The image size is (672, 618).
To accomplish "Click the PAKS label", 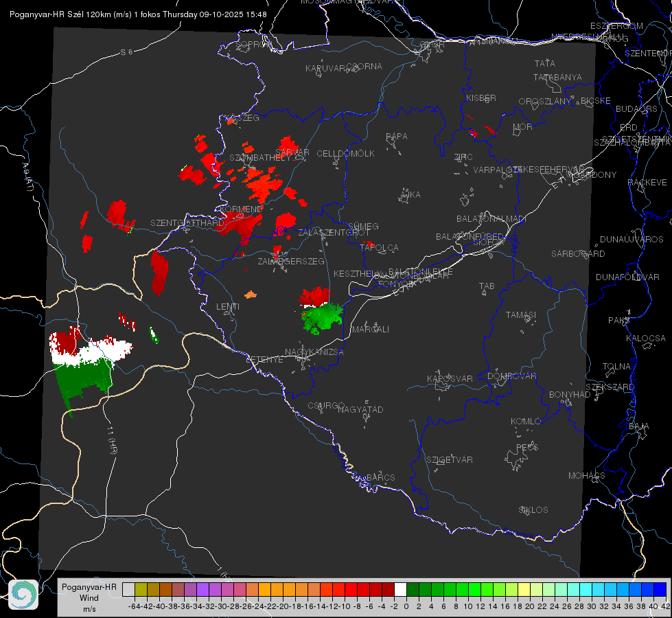I will point(619,321).
